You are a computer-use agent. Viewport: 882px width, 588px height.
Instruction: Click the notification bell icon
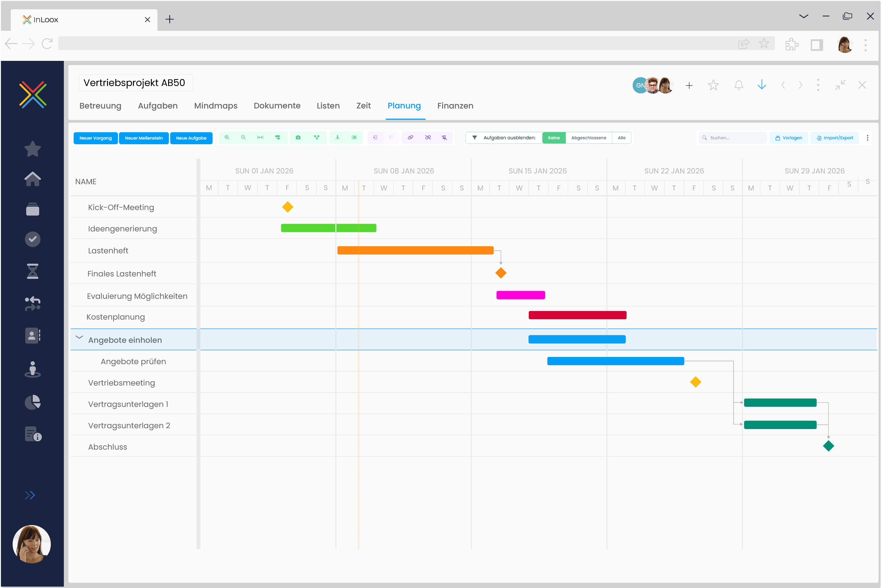click(x=739, y=85)
